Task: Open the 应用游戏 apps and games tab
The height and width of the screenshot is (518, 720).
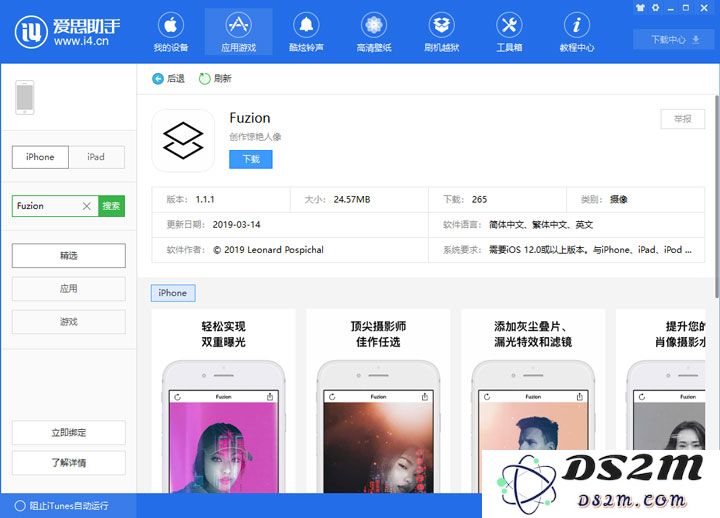Action: coord(238,32)
